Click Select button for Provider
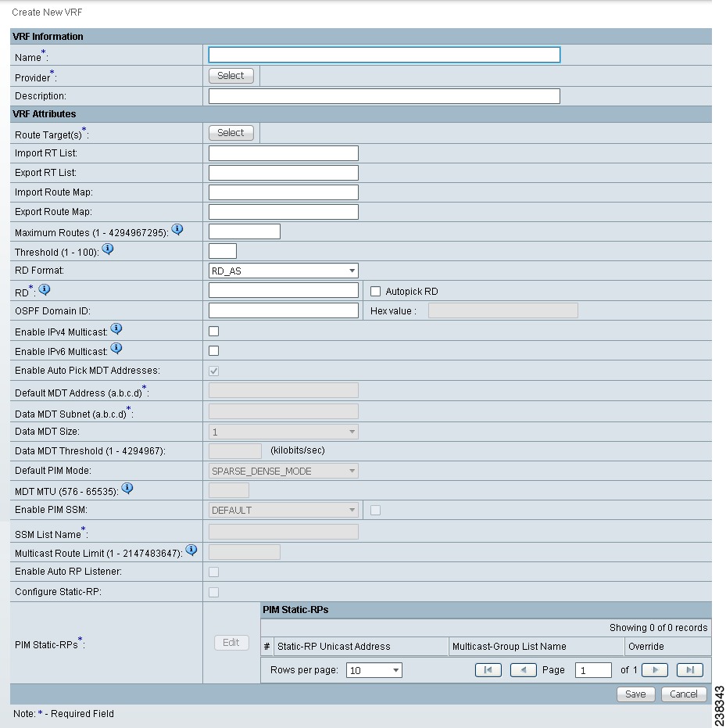The width and height of the screenshot is (726, 728). 231,76
